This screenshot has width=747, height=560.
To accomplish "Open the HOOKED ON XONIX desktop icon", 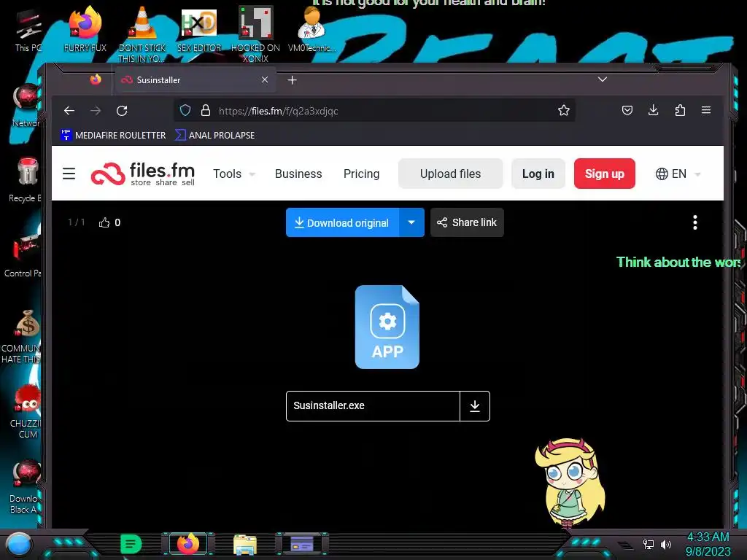I will pyautogui.click(x=255, y=34).
